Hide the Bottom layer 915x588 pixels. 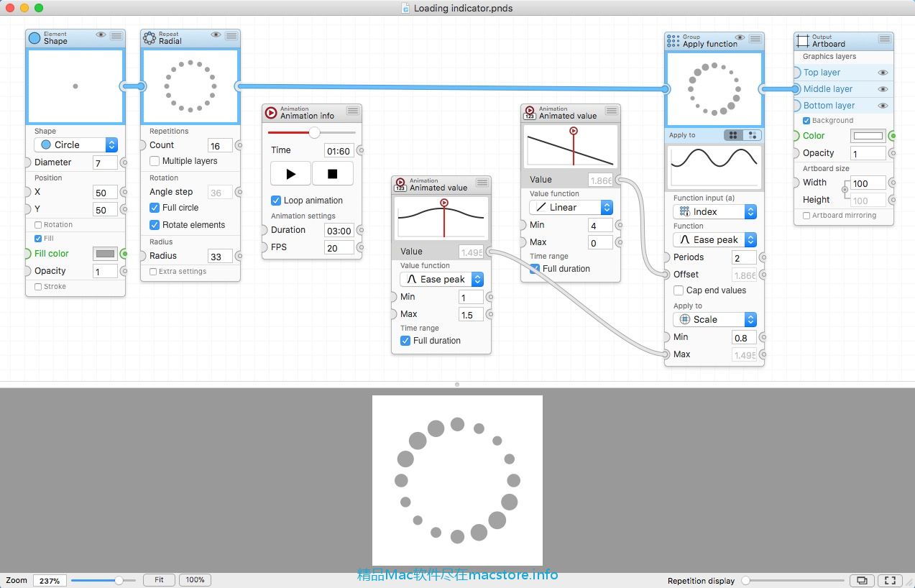tap(883, 106)
